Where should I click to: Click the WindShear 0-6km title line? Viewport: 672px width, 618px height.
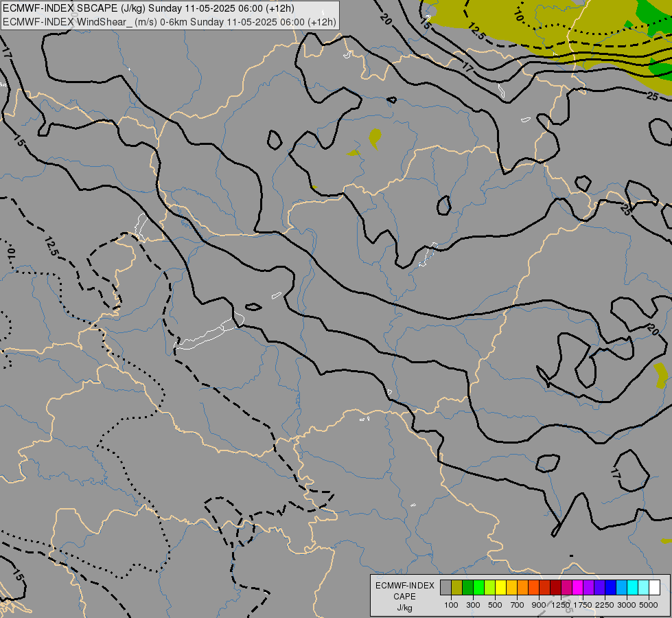coord(170,22)
